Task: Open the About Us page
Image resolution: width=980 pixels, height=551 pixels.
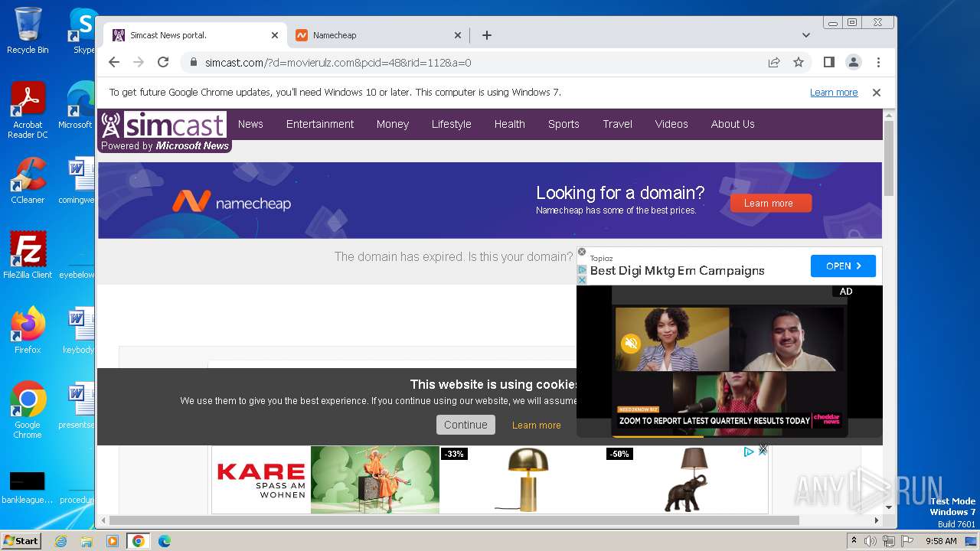Action: click(733, 124)
